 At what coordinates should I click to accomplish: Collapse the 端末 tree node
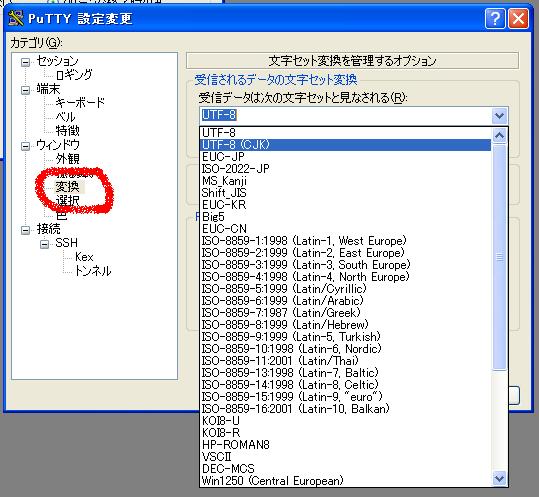(25, 90)
